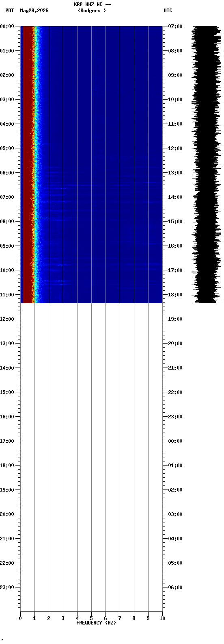The height and width of the screenshot is (644, 224).
Task: Click the '05:00' UTC time label
Action: tap(175, 563)
